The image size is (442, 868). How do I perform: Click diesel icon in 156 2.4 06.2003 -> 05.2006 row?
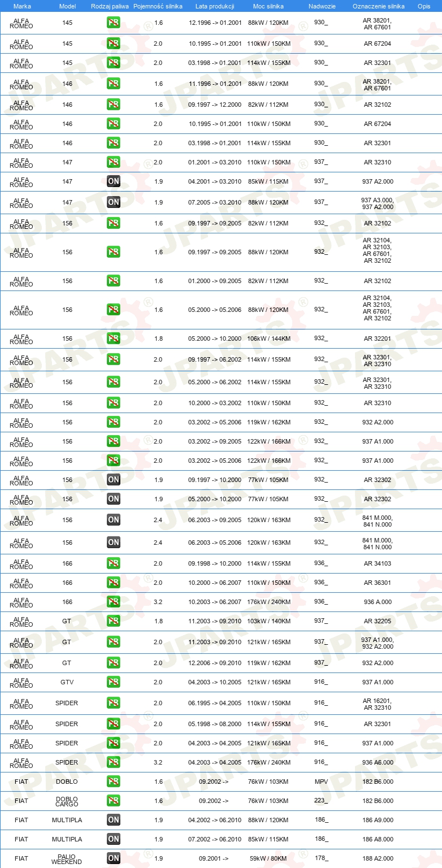coord(113,542)
